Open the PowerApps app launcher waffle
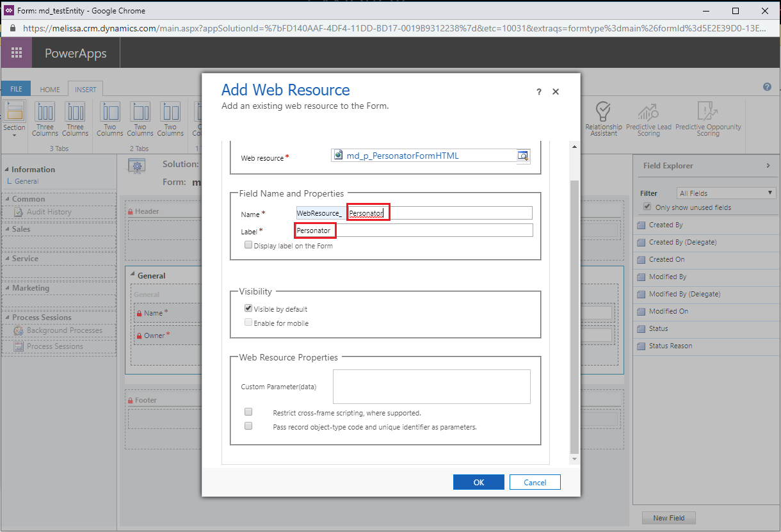 point(16,53)
